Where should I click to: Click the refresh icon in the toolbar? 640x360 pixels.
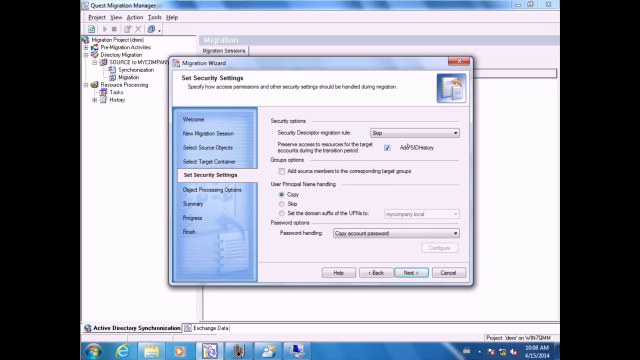pyautogui.click(x=91, y=29)
